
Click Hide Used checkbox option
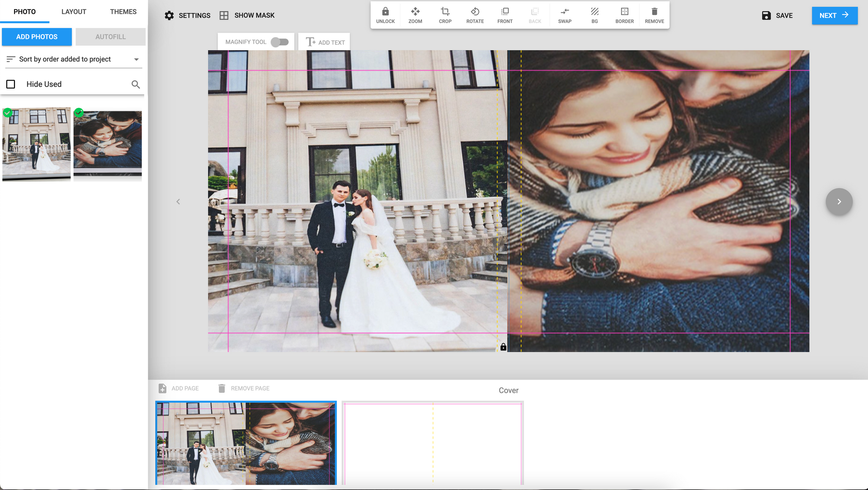[11, 84]
